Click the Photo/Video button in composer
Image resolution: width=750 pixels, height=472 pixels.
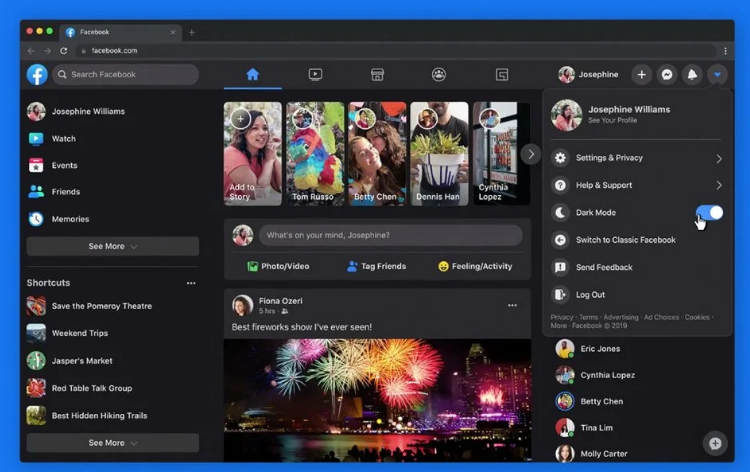[x=279, y=266]
